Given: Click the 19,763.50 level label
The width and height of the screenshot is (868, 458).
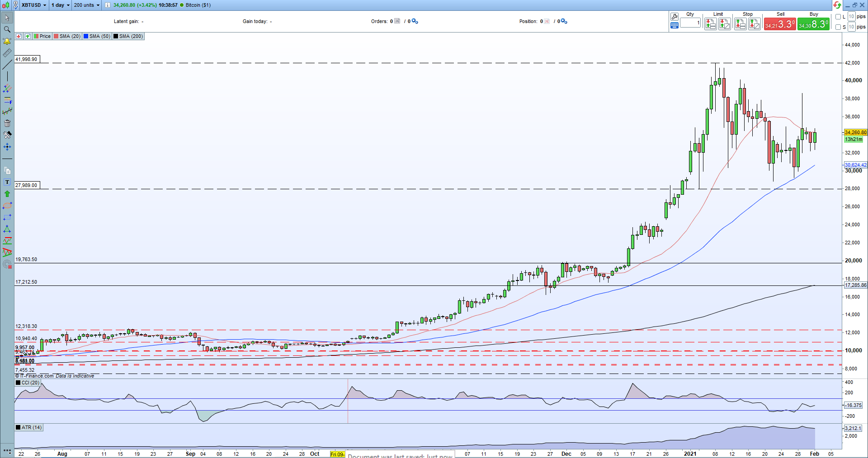Looking at the screenshot, I should tap(26, 259).
